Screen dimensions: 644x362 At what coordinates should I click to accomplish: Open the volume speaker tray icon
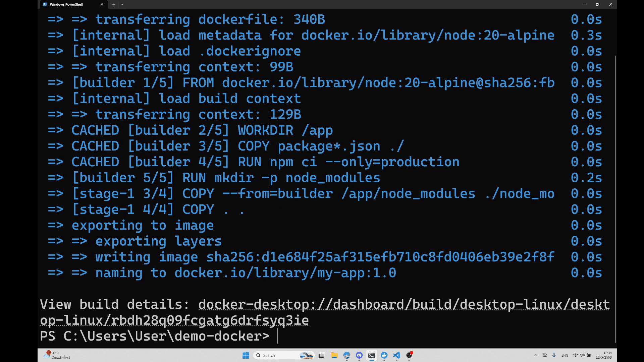tap(582, 355)
